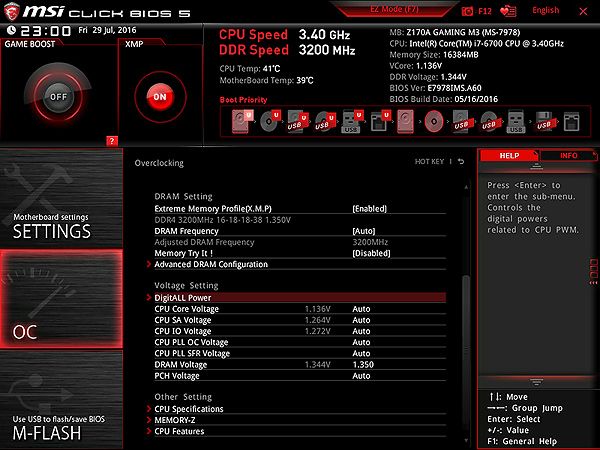Toggle the XMP ON button
600x450 pixels.
(160, 97)
